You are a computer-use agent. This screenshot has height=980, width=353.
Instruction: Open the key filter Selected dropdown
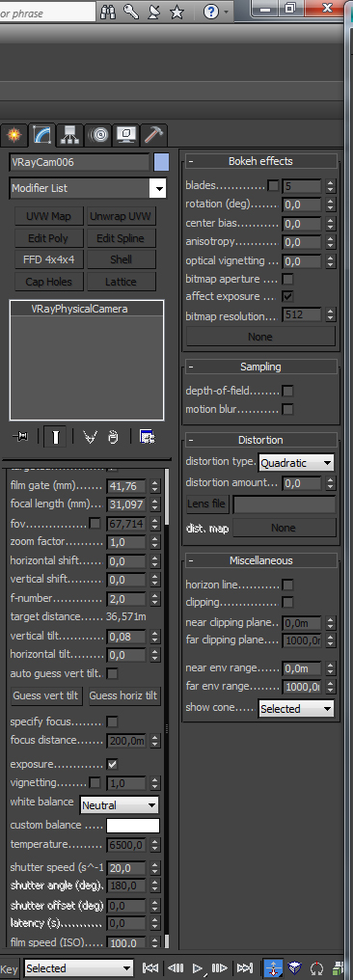tap(79, 968)
